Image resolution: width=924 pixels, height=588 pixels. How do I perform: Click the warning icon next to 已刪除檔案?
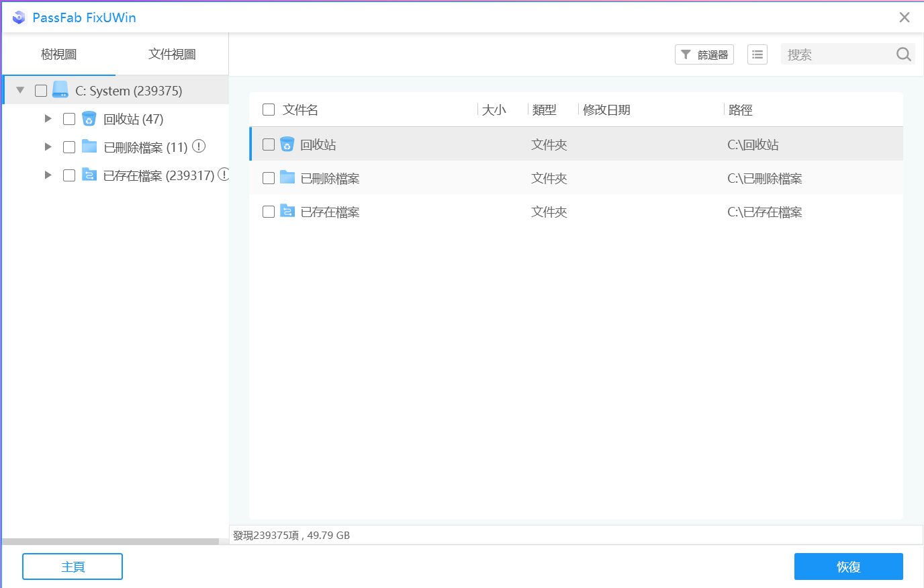198,146
